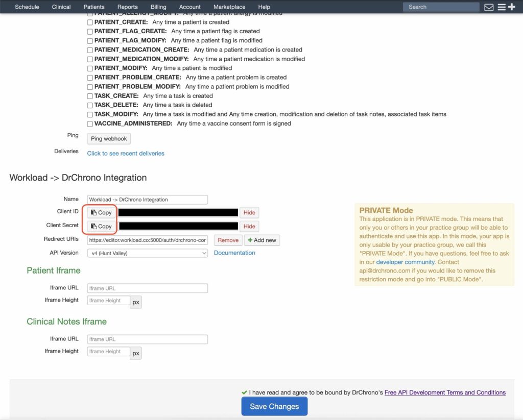Focus Patient Iframe URL field

(148, 288)
